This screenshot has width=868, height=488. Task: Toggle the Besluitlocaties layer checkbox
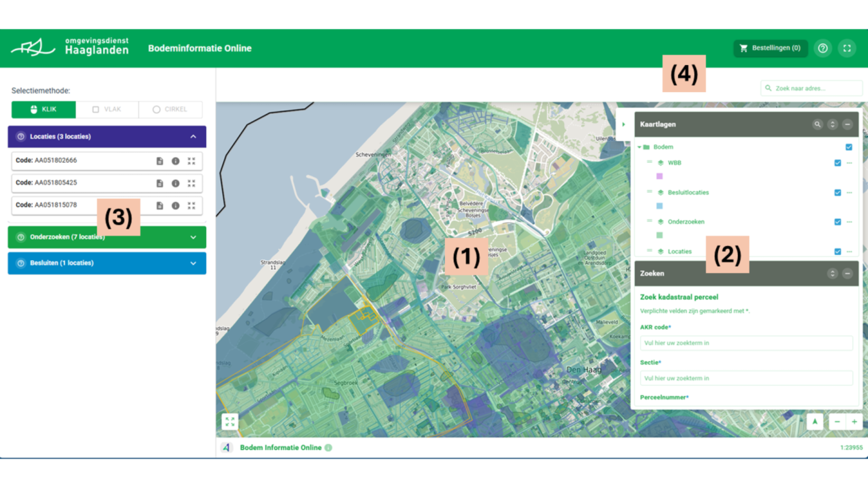[837, 193]
